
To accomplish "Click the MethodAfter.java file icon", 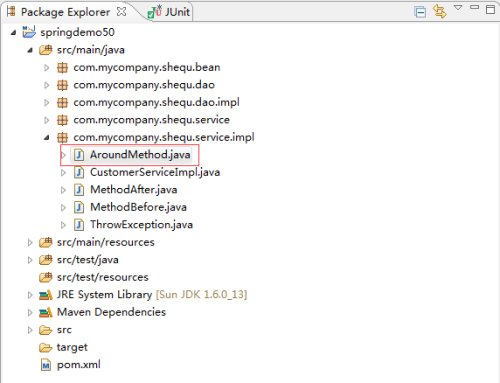I will 79,190.
